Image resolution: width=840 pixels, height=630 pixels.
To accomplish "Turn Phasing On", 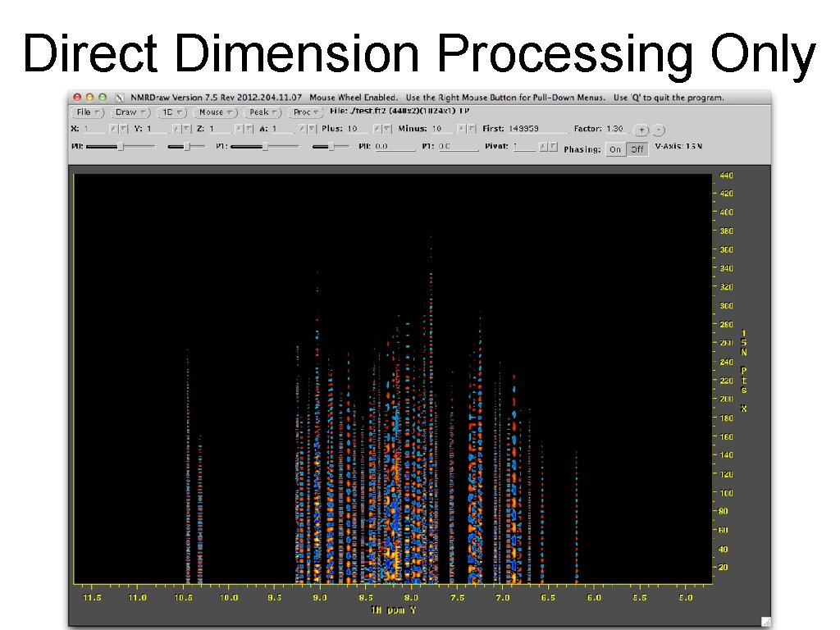I will (x=615, y=150).
